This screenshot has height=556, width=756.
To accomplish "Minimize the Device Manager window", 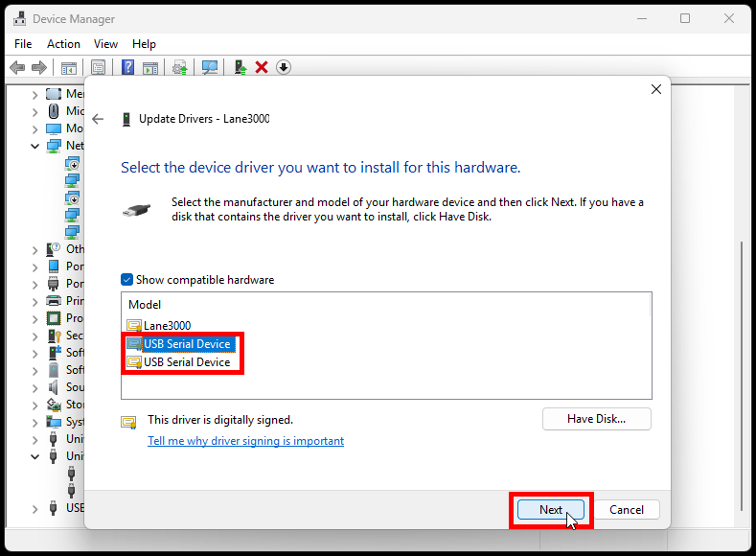I will 642,19.
